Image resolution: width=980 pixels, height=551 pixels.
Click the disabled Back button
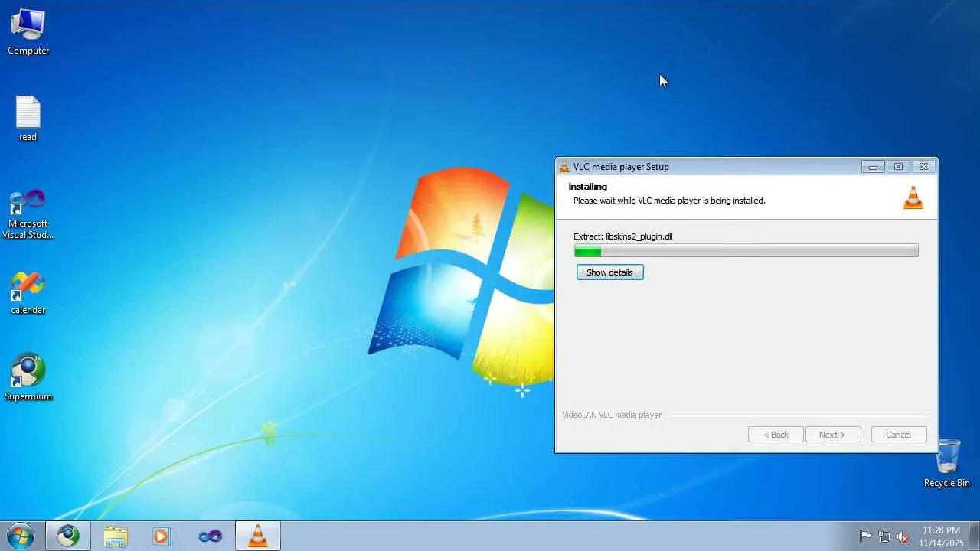[x=776, y=435]
